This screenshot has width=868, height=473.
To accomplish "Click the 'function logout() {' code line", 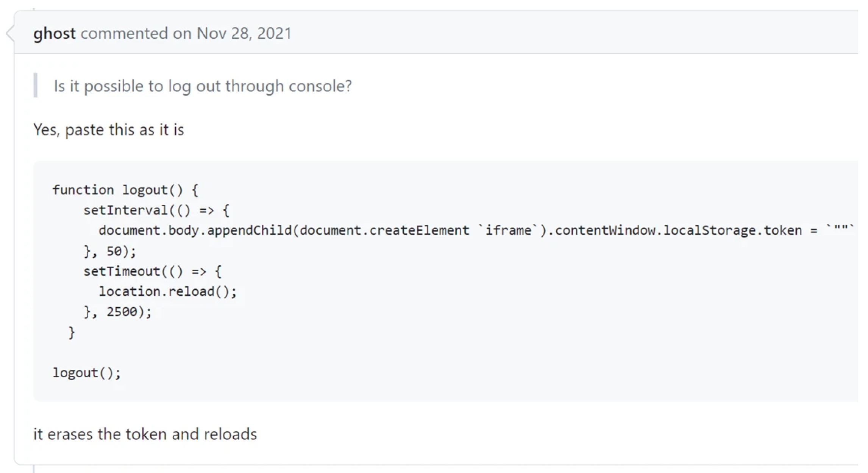I will click(125, 190).
